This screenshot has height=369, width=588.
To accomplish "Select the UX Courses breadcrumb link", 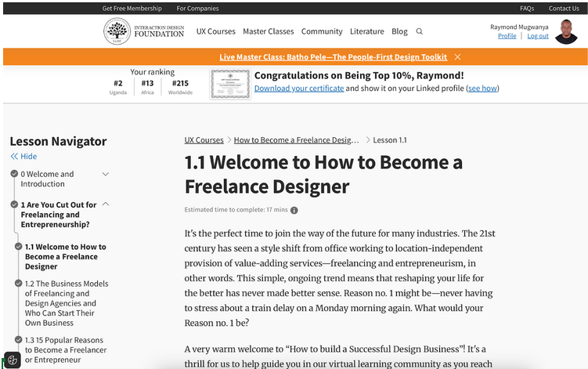I will point(204,140).
